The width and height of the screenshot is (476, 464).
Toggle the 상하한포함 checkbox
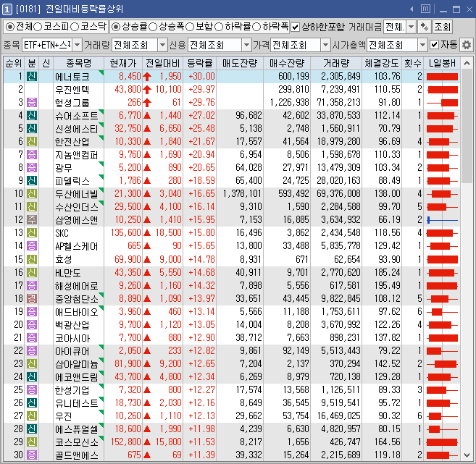[x=295, y=28]
